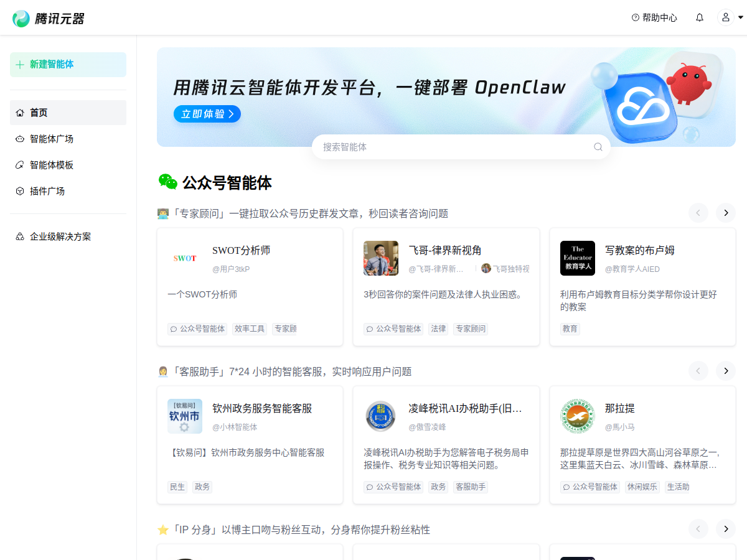The image size is (747, 560).
Task: Click 休闲娱乐 tag on 那拉提 card
Action: point(642,487)
